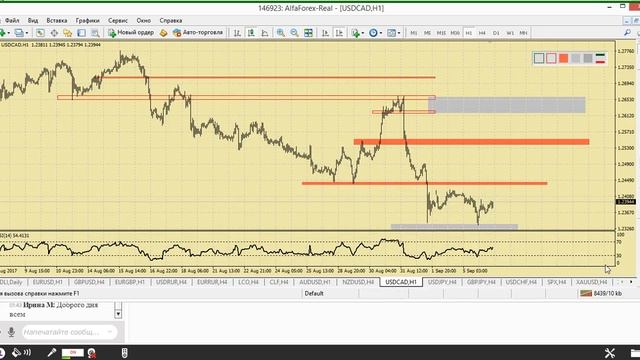Switch chart to bar chart type

tap(237, 33)
